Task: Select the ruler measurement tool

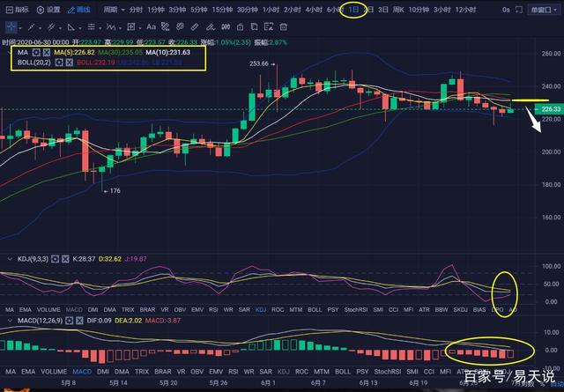Action: coord(195,26)
